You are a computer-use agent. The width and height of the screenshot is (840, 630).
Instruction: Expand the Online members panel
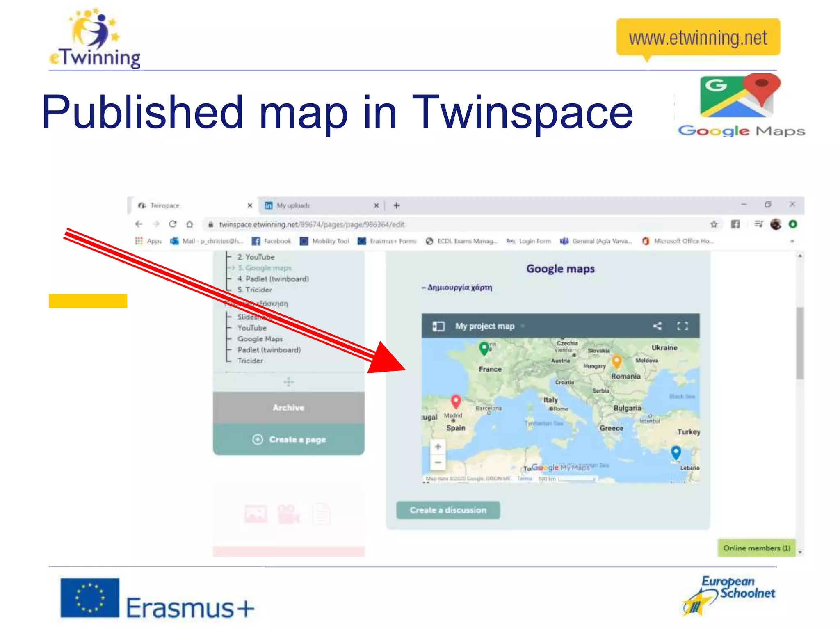pos(756,548)
